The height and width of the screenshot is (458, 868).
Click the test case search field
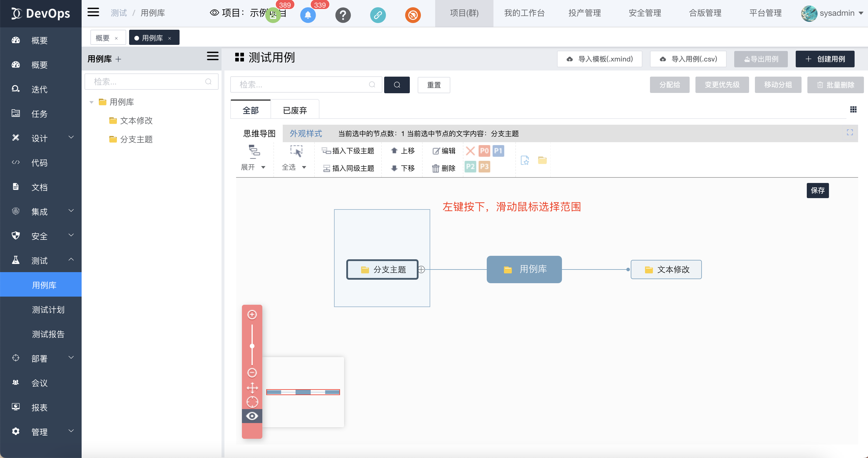coord(303,85)
